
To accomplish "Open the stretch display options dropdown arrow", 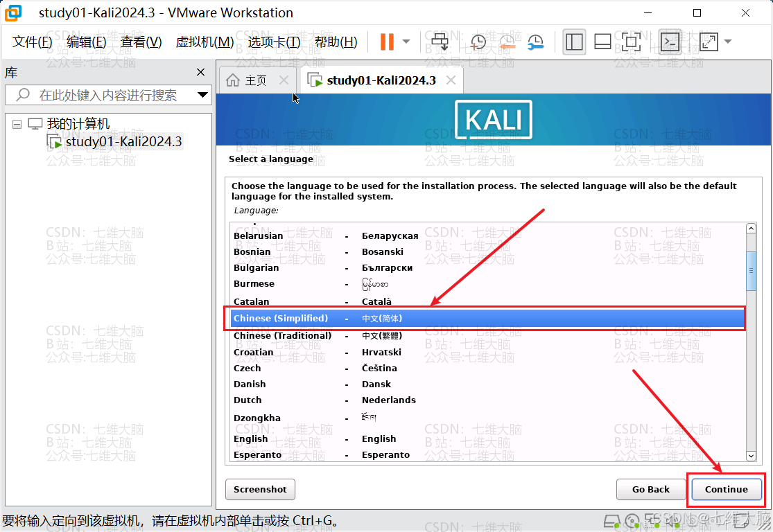I will pyautogui.click(x=728, y=42).
